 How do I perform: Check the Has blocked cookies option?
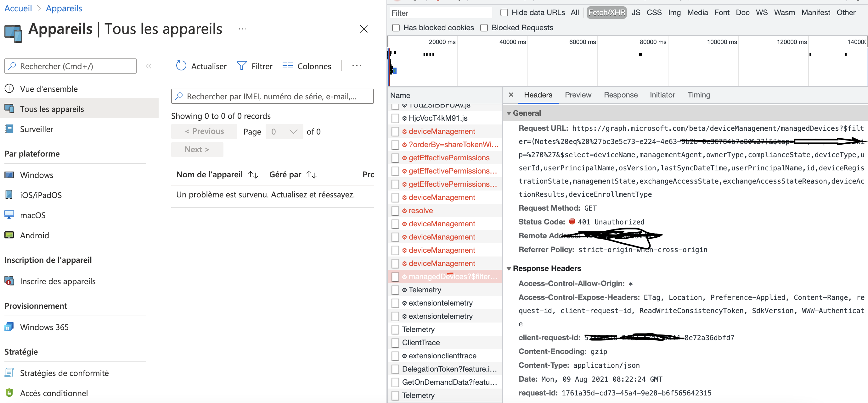pos(396,28)
